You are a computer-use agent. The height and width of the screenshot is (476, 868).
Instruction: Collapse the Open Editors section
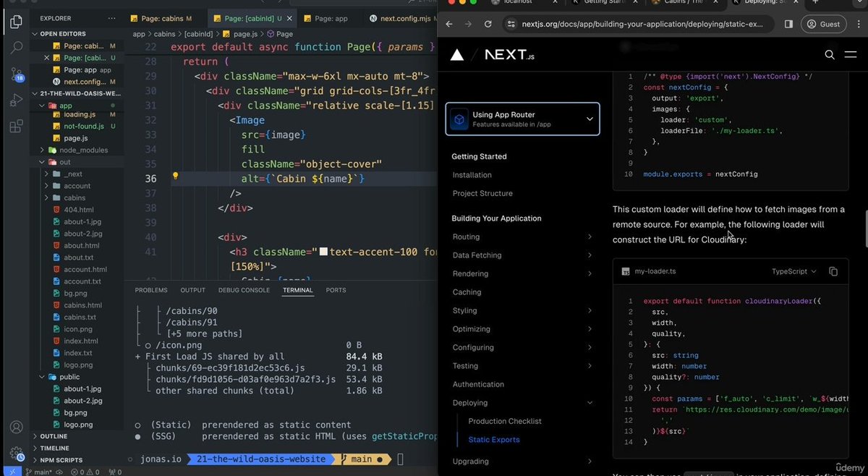(62, 33)
